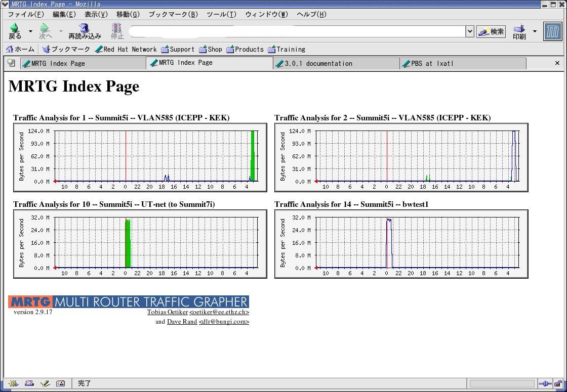The image size is (567, 392).
Task: Open the Shop bookmark folder
Action: 211,49
